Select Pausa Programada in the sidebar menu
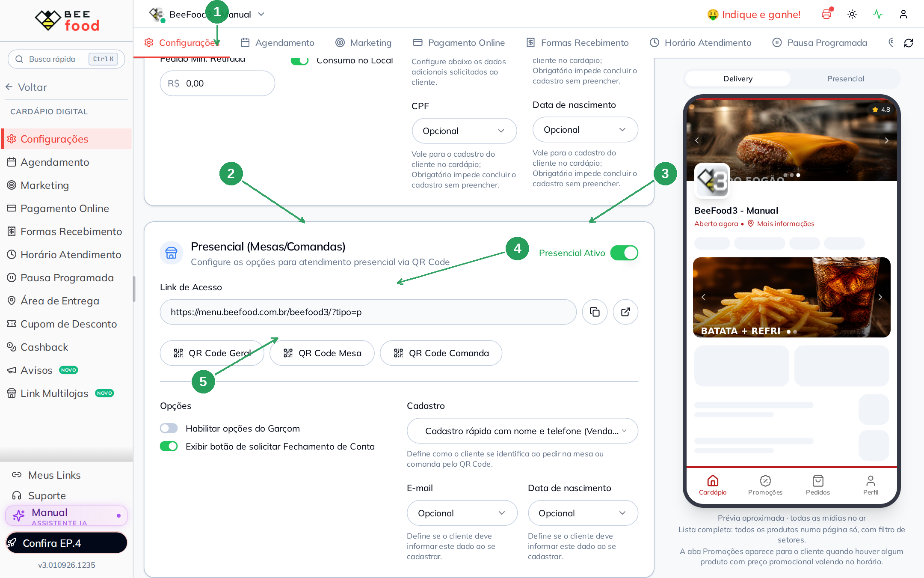The width and height of the screenshot is (924, 578). 67,278
